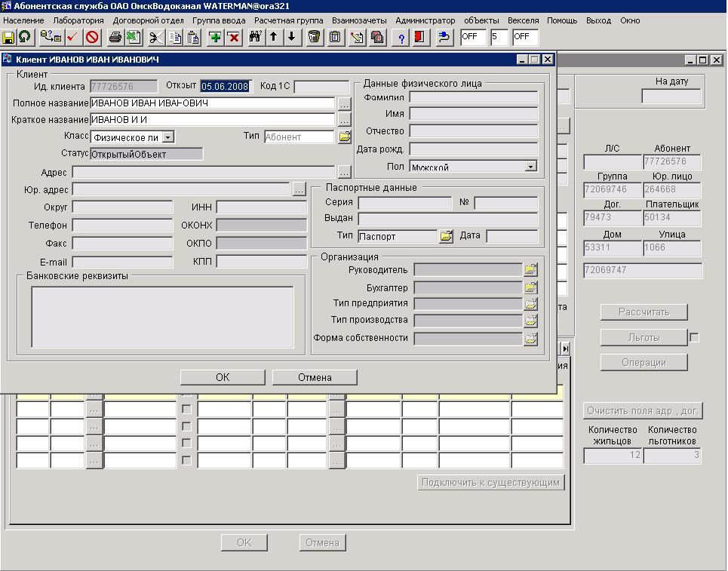Click the Полное название text field
The width and height of the screenshot is (728, 571).
click(212, 103)
